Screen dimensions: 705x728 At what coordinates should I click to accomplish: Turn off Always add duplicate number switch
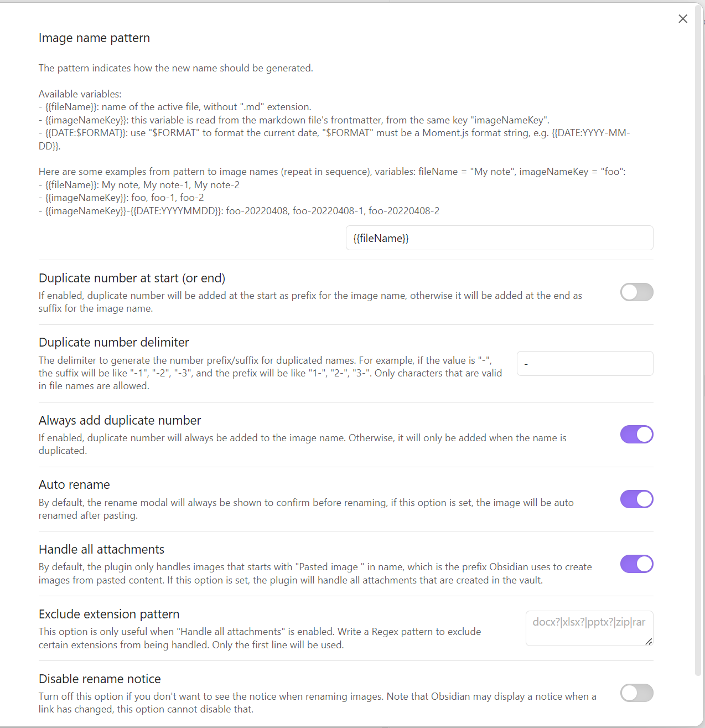[636, 435]
